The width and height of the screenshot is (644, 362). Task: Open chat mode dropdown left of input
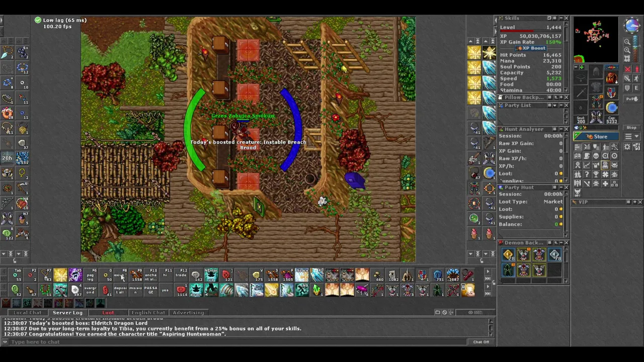(5, 342)
